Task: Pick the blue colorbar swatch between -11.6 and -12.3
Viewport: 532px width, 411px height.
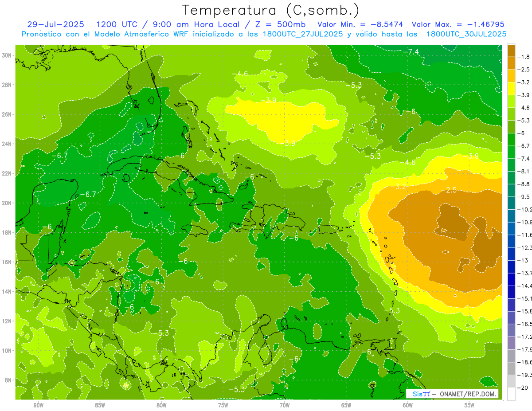Action: 511,241
